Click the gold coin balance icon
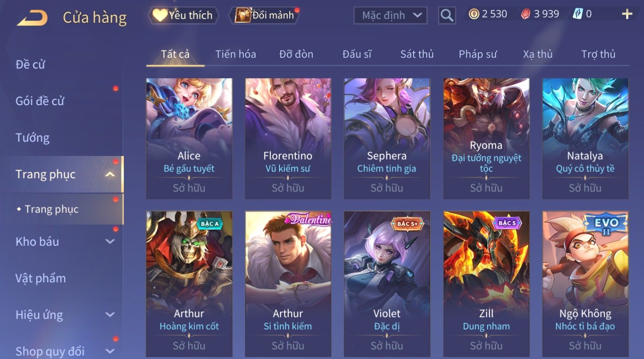Screen dimensions: 644x359 (x=473, y=14)
